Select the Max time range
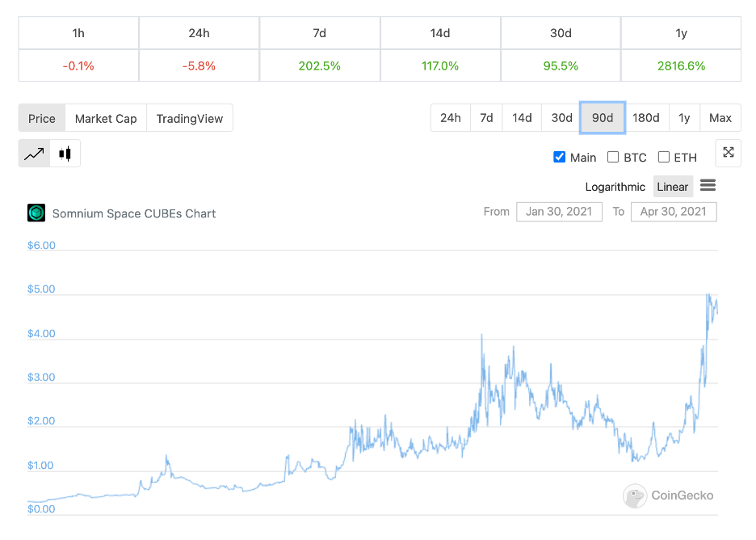The width and height of the screenshot is (756, 540). [x=720, y=118]
